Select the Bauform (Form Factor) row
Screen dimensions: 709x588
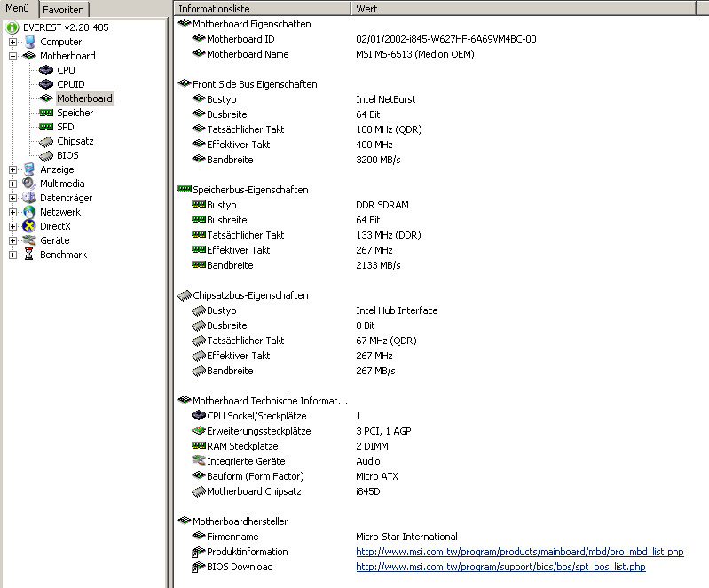295,476
